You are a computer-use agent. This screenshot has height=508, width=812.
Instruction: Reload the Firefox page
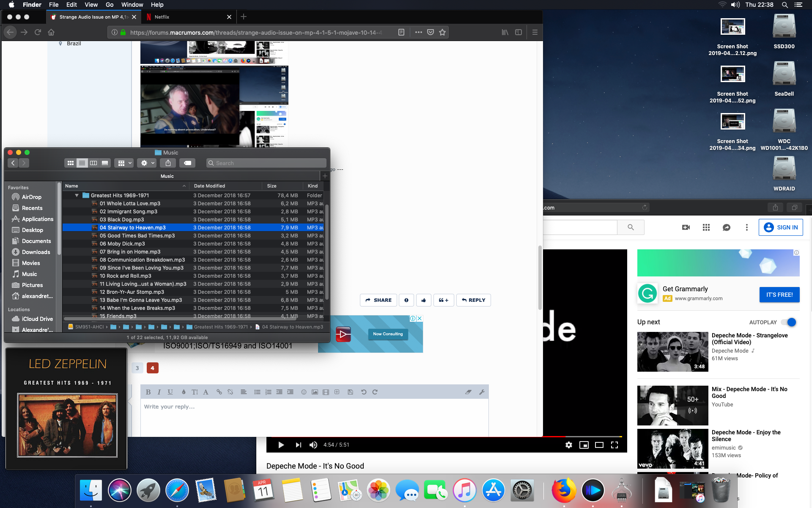tap(38, 32)
